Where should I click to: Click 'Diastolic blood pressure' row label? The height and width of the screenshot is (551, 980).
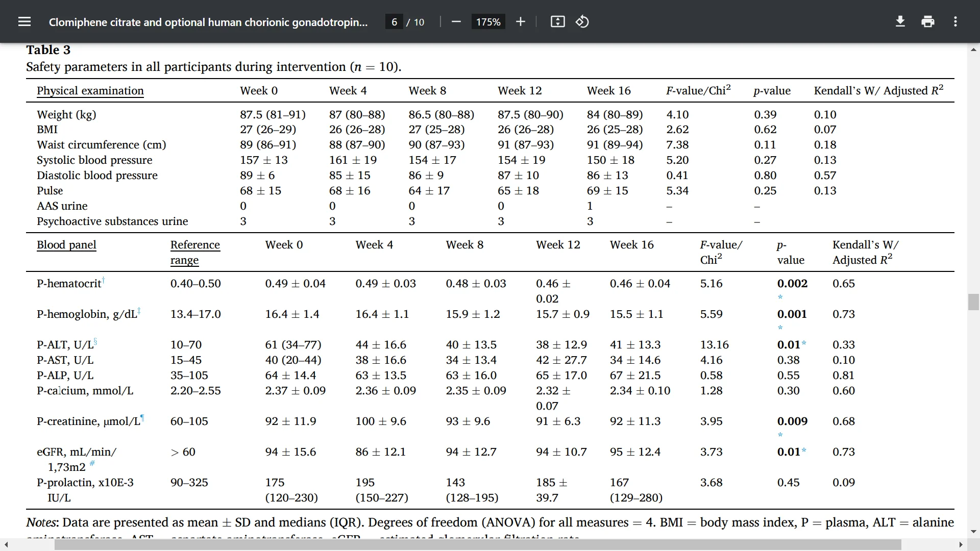tap(97, 176)
